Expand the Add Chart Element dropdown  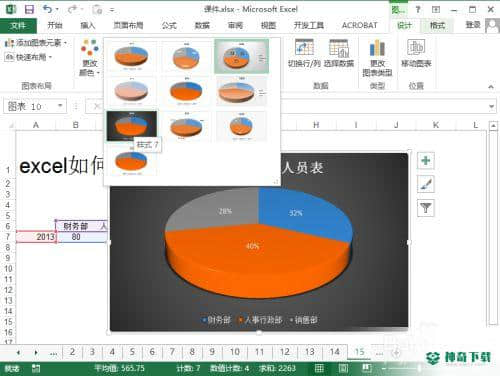pos(36,43)
